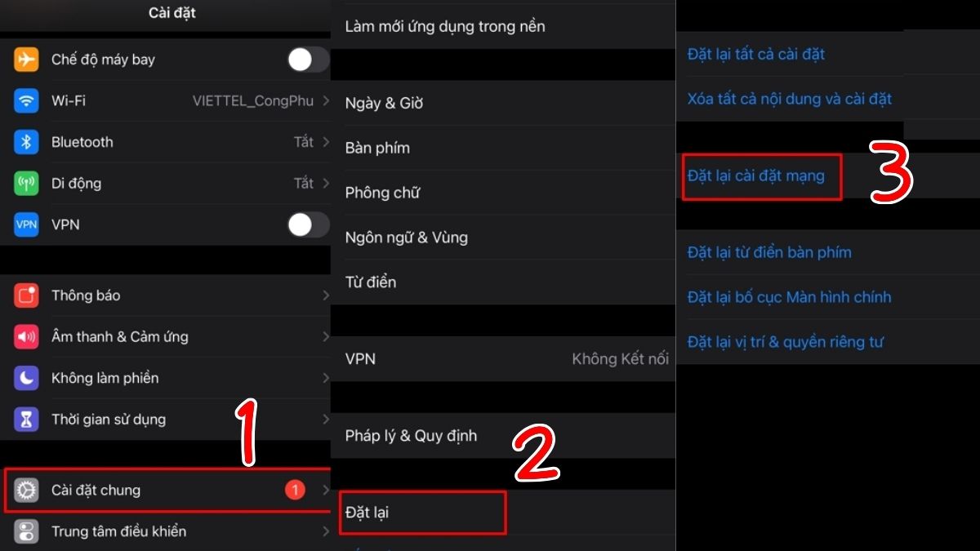The width and height of the screenshot is (980, 551).
Task: Choose Xóa tất cả nội dung và cài đặt
Action: tap(789, 99)
